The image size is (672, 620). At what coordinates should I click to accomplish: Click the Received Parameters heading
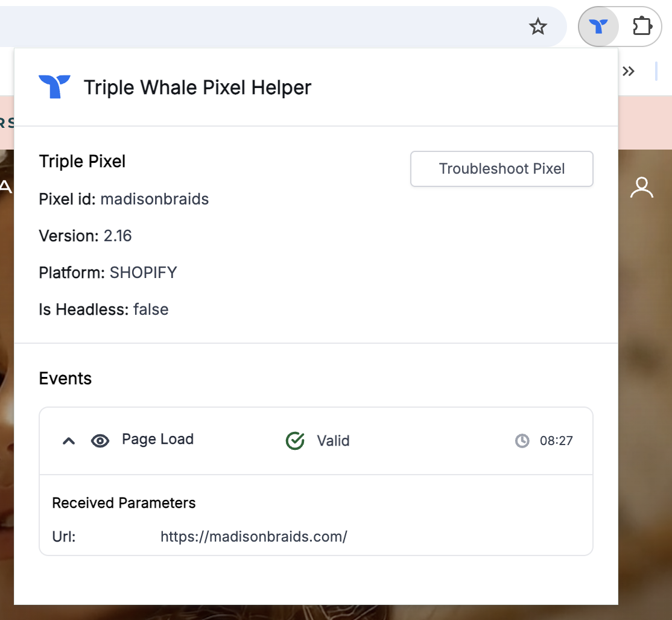[124, 503]
